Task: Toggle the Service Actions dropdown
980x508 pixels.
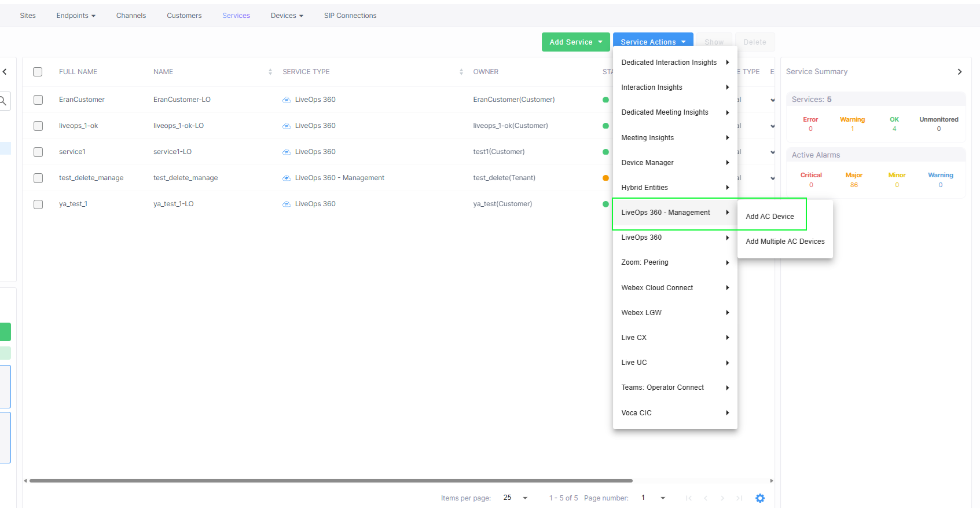Action: tap(653, 42)
